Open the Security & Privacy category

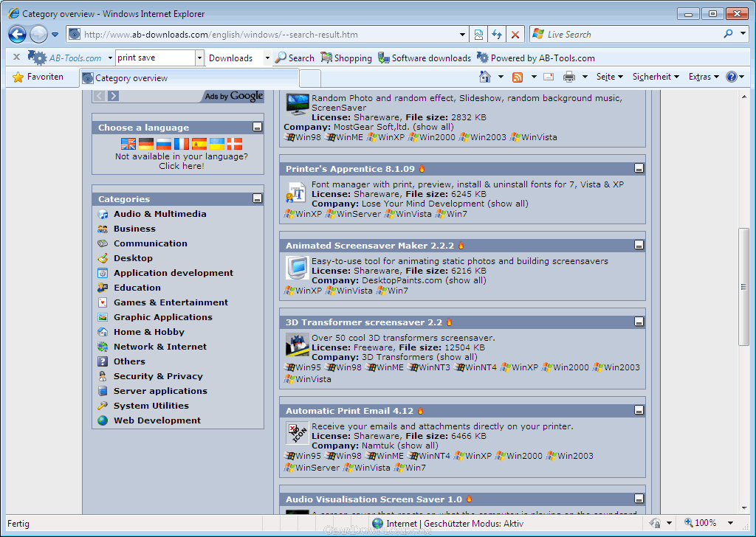tap(158, 376)
